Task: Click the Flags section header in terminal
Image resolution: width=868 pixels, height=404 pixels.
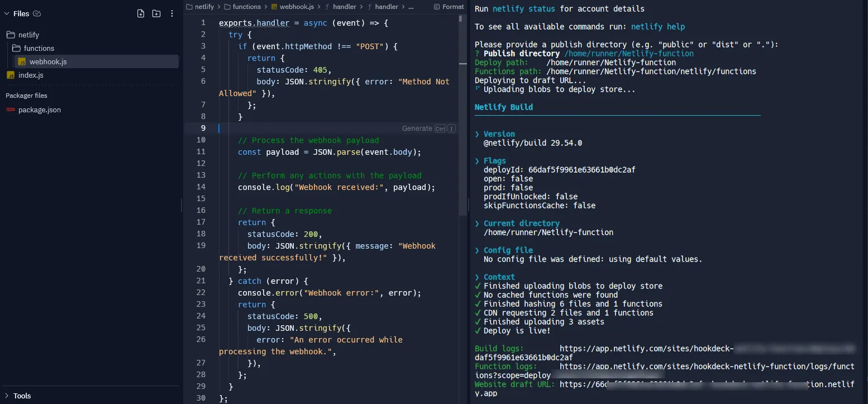Action: 495,161
